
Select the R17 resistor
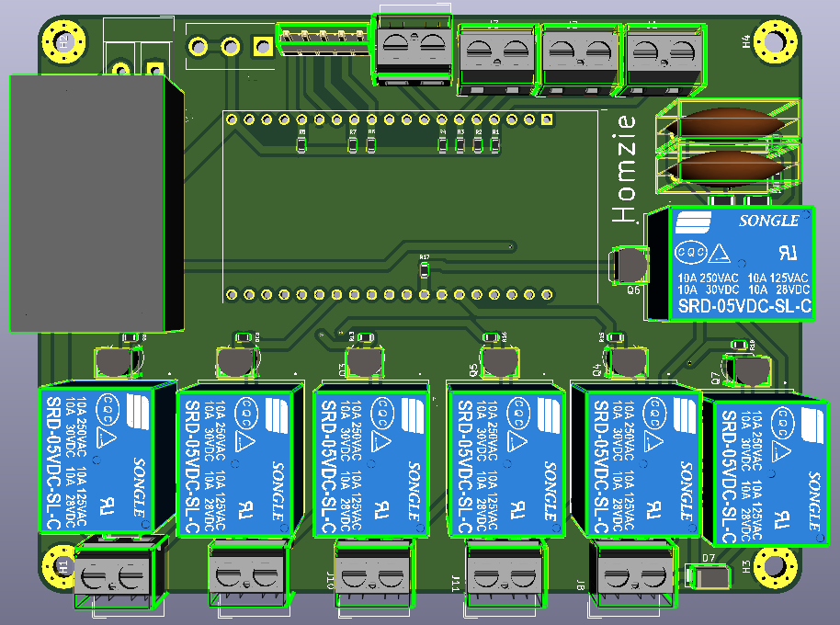point(425,270)
